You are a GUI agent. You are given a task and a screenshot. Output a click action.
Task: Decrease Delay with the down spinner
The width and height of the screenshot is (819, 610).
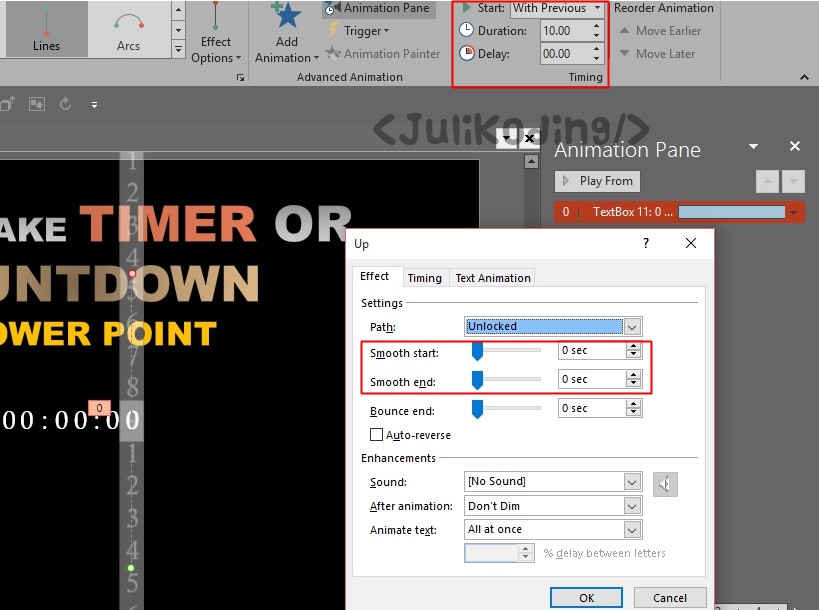pos(596,58)
